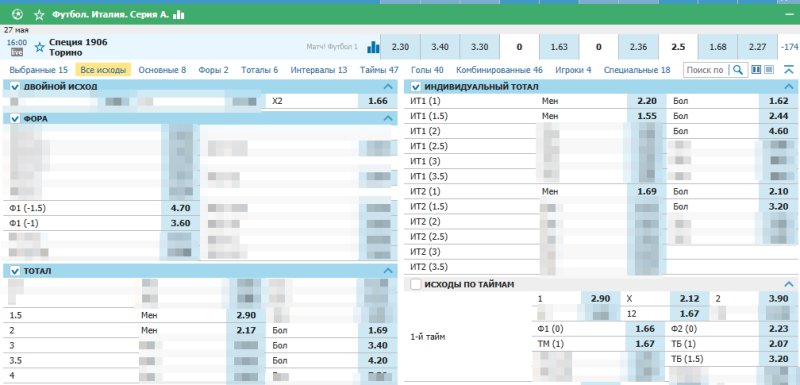800x385 pixels.
Task: Select ИТ1 (1.5) Мен odds 1.55
Action: click(647, 116)
